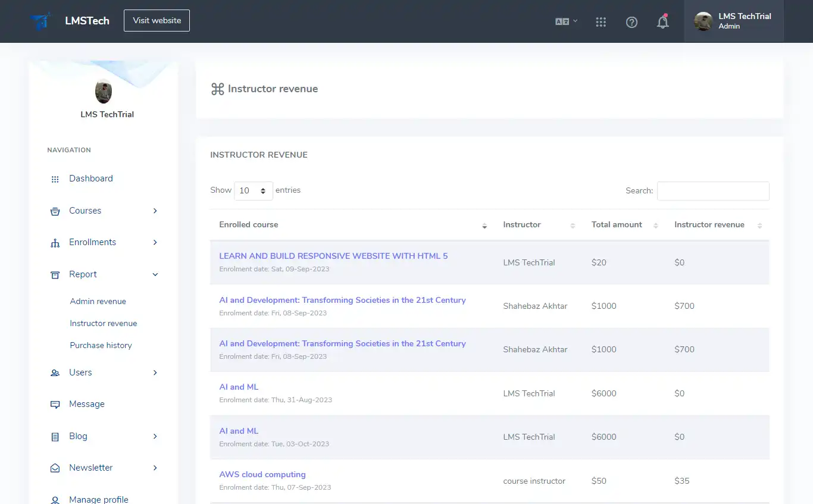Click the help question mark icon

tap(631, 22)
